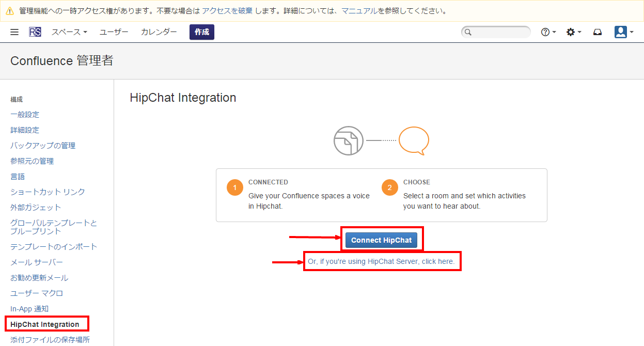Image resolution: width=644 pixels, height=346 pixels.
Task: Open ショートカット リンク in sidebar
Action: point(48,192)
